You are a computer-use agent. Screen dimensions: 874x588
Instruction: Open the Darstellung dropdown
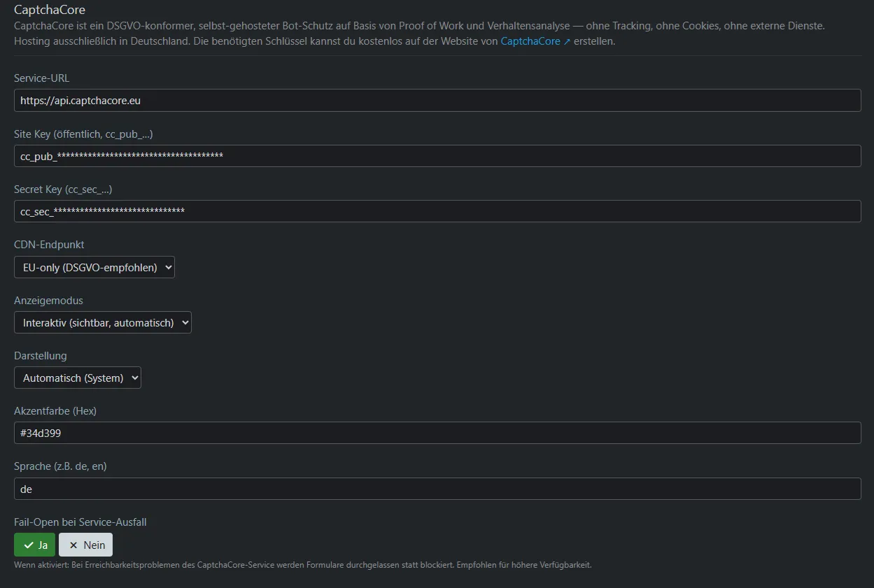(78, 378)
